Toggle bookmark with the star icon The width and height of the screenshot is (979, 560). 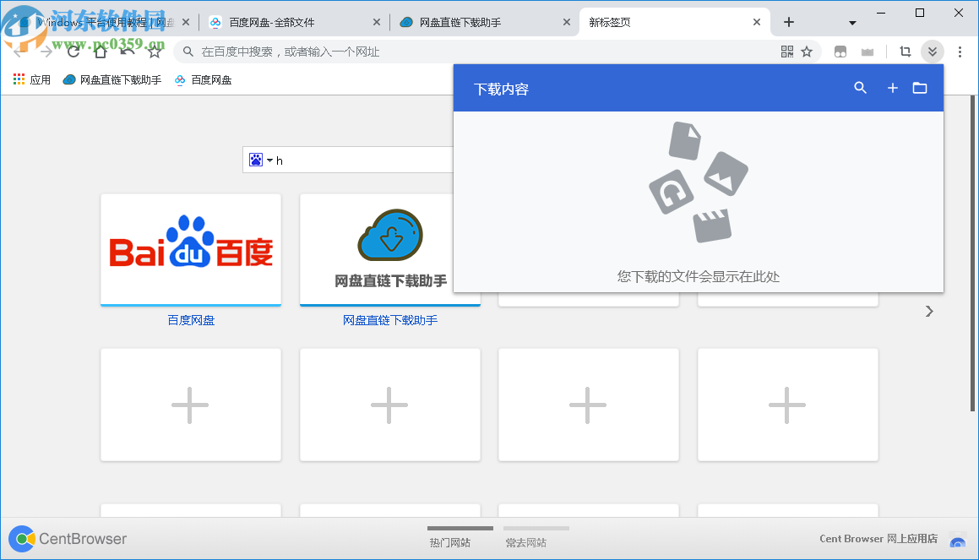pos(807,51)
